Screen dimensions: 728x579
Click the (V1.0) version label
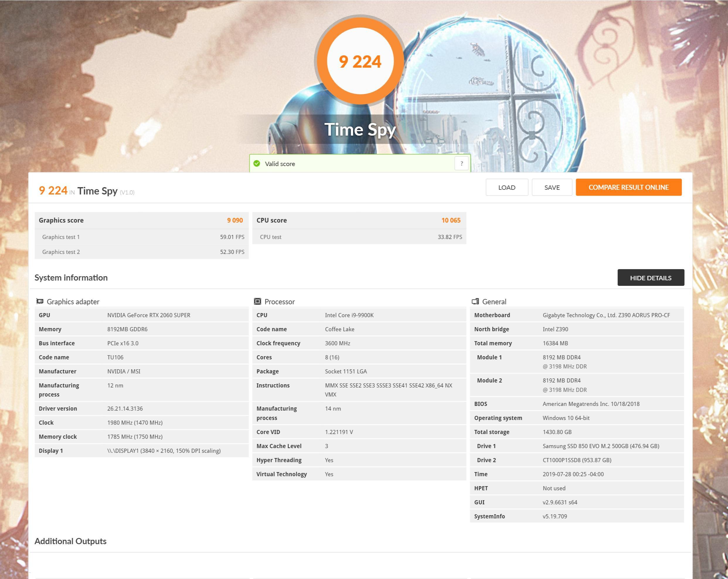point(127,192)
